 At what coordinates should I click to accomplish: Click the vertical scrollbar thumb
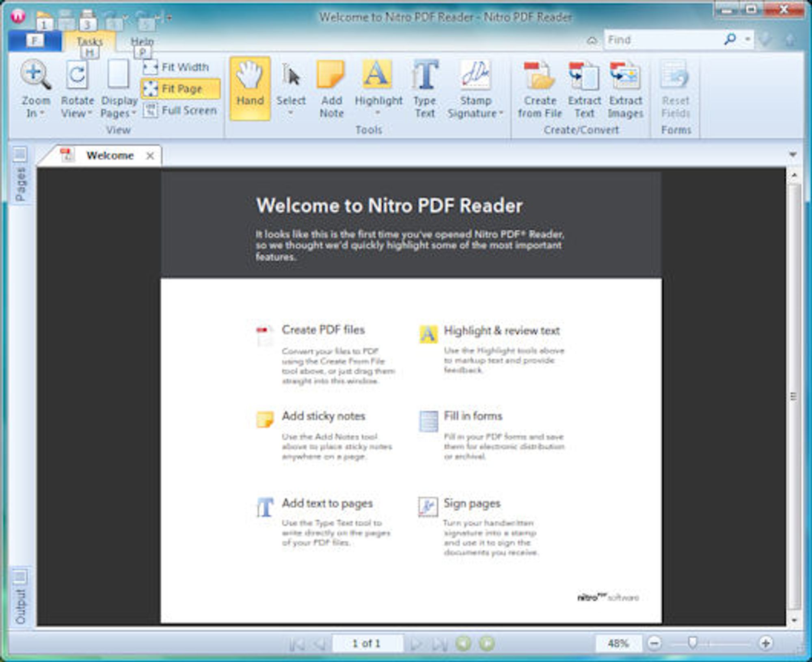tap(794, 396)
